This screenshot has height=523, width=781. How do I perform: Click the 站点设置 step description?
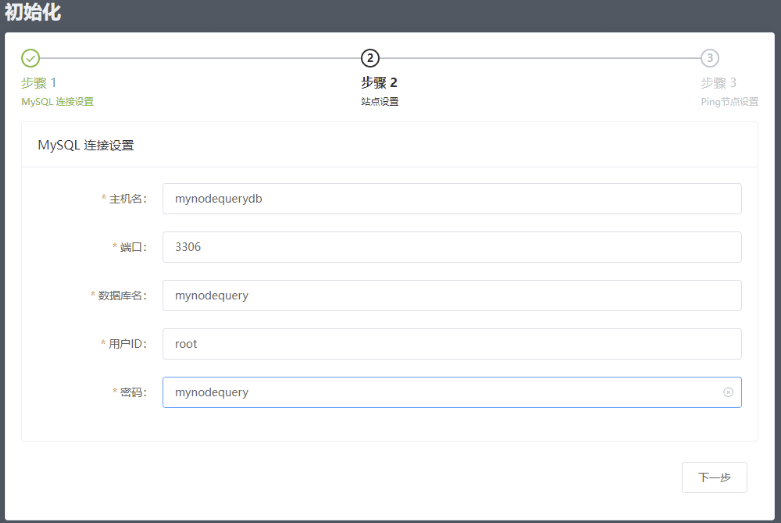[x=380, y=102]
